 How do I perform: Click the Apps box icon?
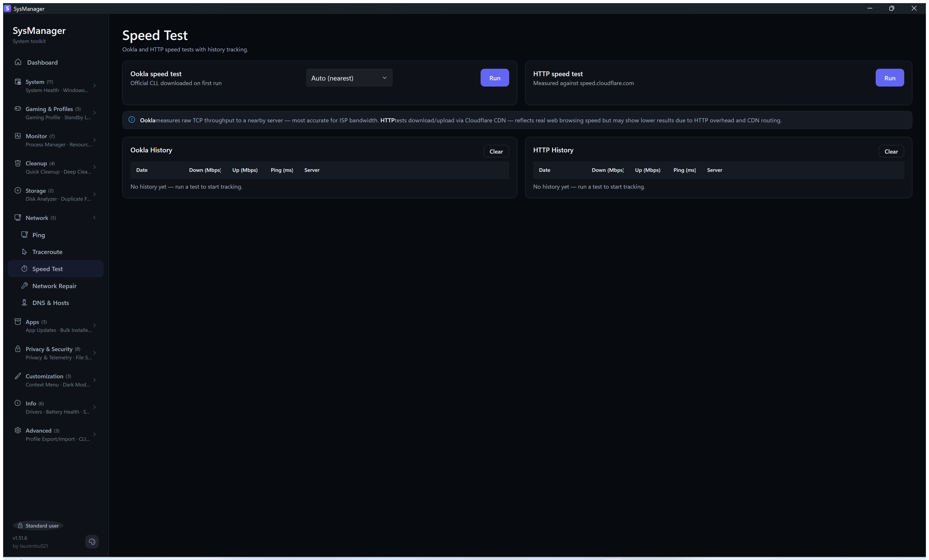click(18, 321)
